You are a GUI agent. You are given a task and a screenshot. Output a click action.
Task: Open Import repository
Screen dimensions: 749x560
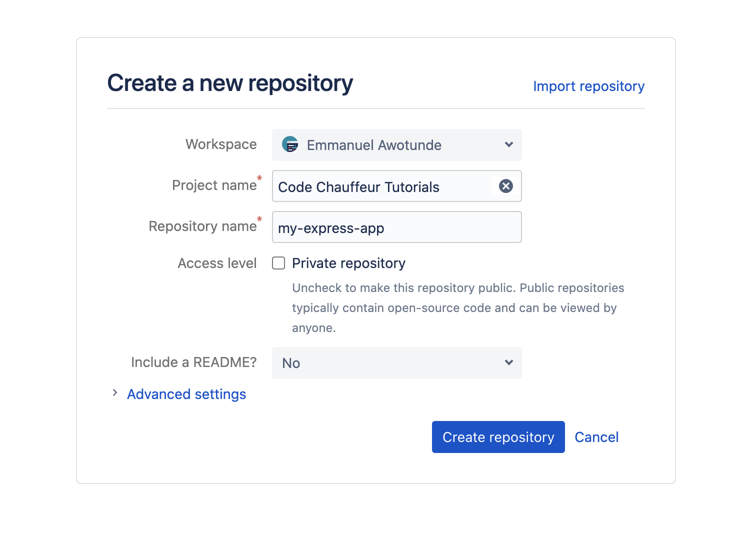click(588, 86)
